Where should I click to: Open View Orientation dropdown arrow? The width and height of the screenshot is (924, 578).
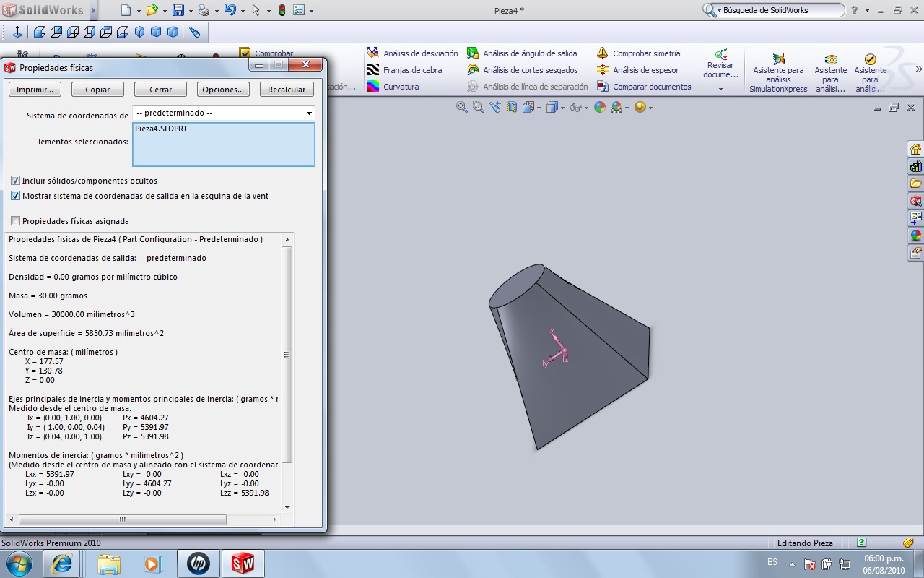(539, 108)
